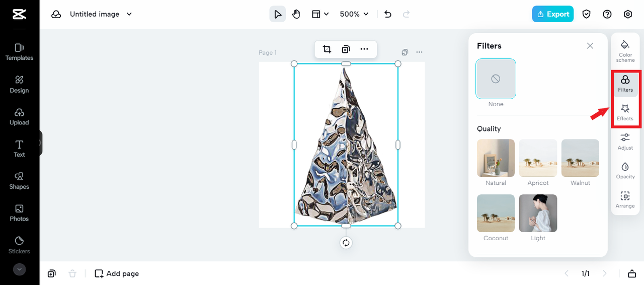Open Page 1 more options menu
This screenshot has height=285, width=644.
point(419,52)
